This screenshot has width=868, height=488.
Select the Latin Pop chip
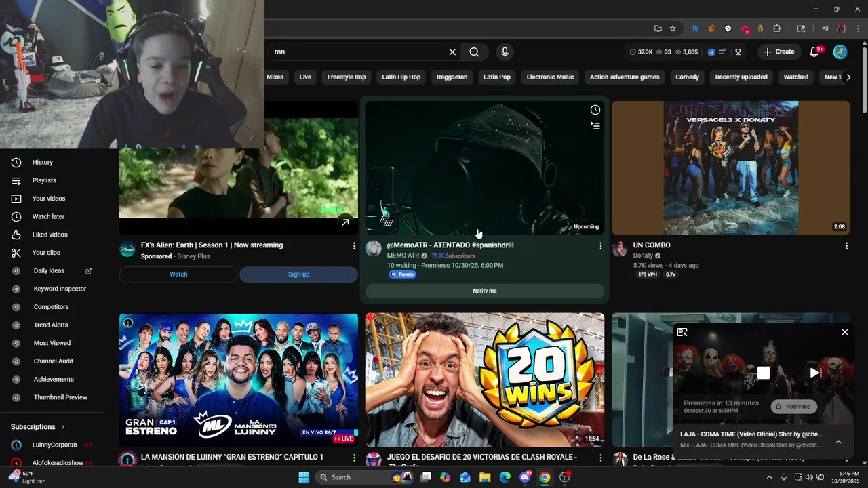point(497,77)
